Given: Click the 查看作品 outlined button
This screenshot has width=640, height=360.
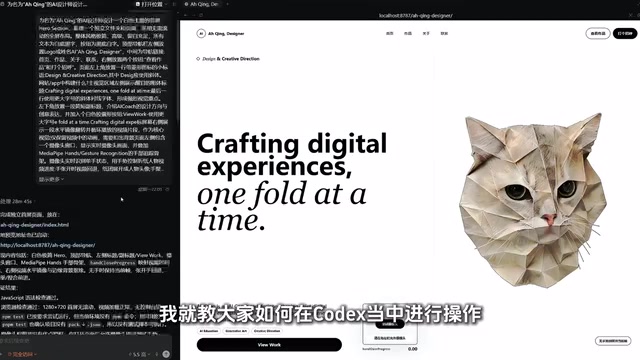Looking at the screenshot, I should [x=598, y=33].
